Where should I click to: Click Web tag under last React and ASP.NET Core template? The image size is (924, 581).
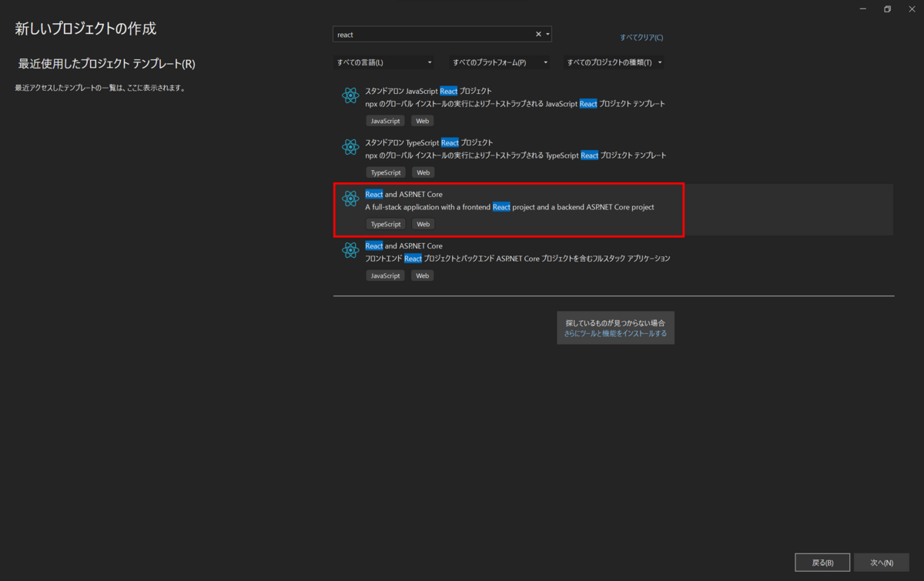(x=423, y=275)
